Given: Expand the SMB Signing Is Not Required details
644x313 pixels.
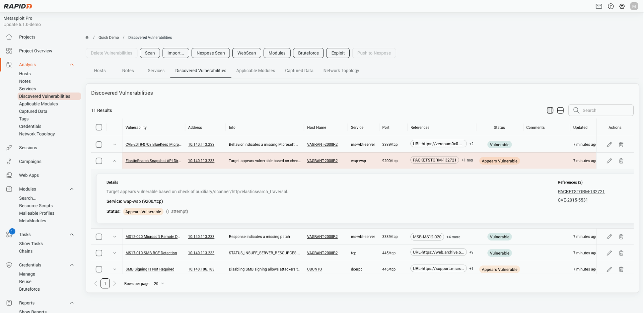Looking at the screenshot, I should 114,269.
